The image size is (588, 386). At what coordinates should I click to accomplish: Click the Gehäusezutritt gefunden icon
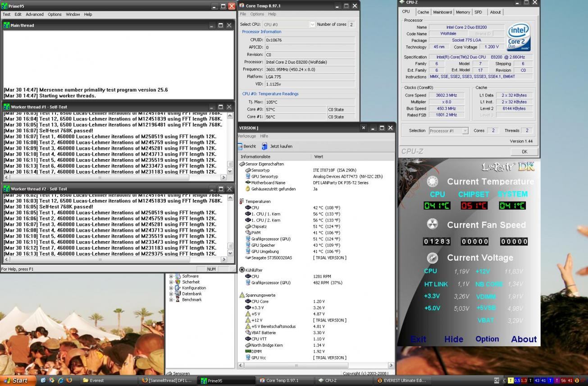pos(248,189)
